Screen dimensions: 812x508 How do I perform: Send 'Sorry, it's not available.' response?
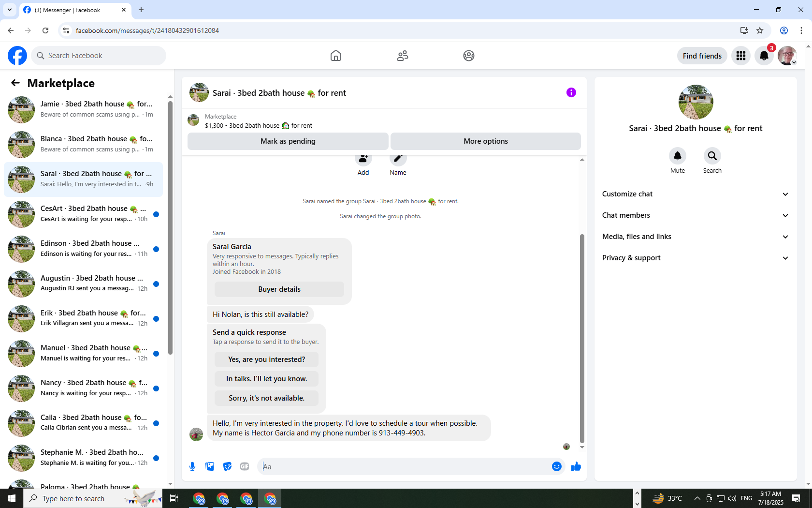(267, 398)
